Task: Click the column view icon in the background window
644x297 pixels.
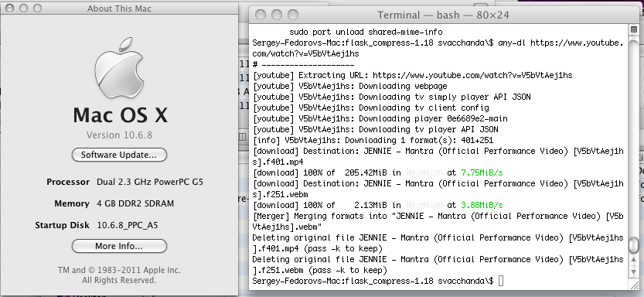Action: click(242, 136)
